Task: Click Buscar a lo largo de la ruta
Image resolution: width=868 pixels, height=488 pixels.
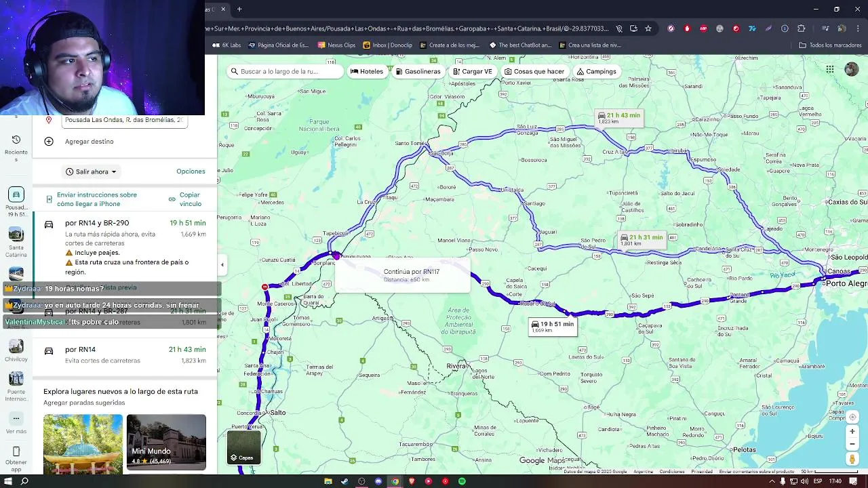Action: click(x=285, y=71)
